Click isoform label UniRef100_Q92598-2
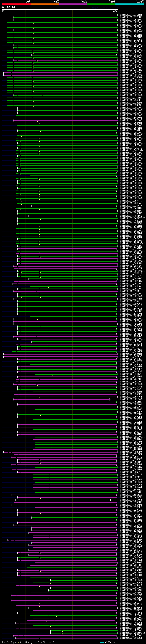This screenshot has height=644, width=146. tap(133, 244)
